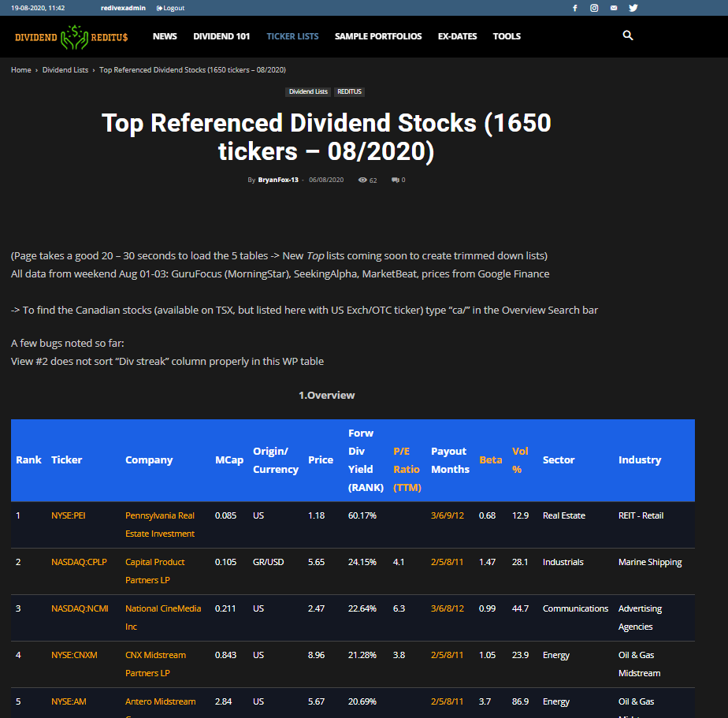Sort by Industry column header
The width and height of the screenshot is (728, 718).
[x=640, y=459]
